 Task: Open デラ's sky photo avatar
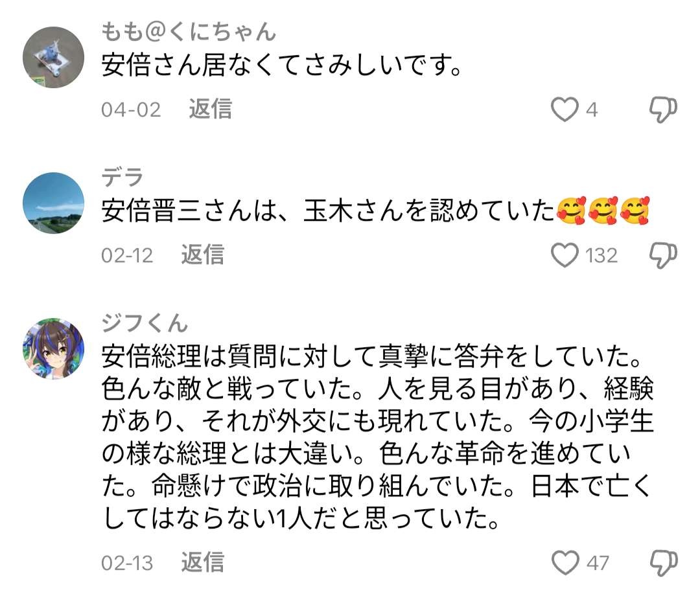pyautogui.click(x=54, y=203)
